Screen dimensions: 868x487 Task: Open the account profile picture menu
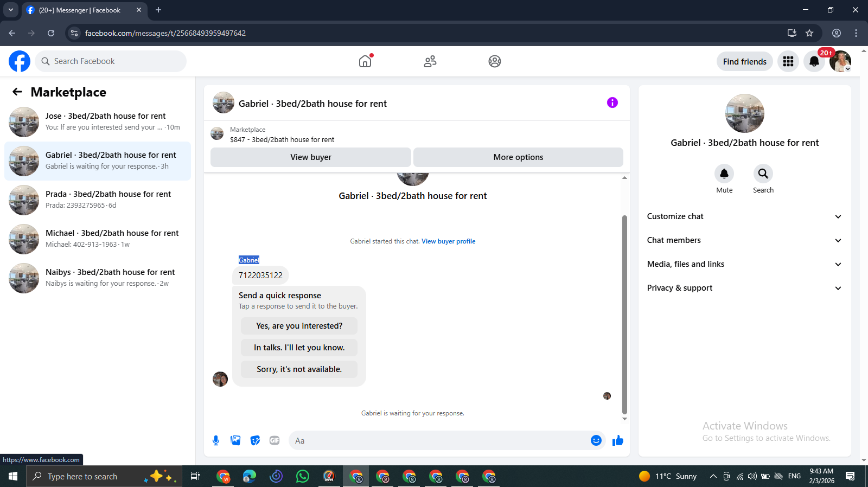tap(840, 61)
